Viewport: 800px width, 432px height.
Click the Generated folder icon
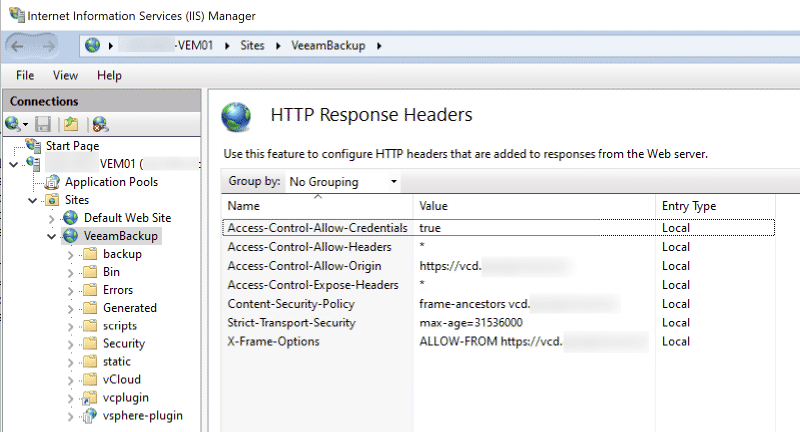(90, 308)
